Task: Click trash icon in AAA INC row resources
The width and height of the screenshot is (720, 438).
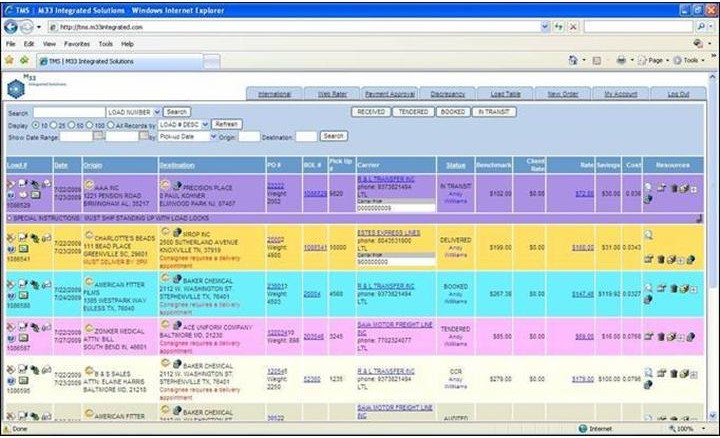Action: [x=674, y=188]
